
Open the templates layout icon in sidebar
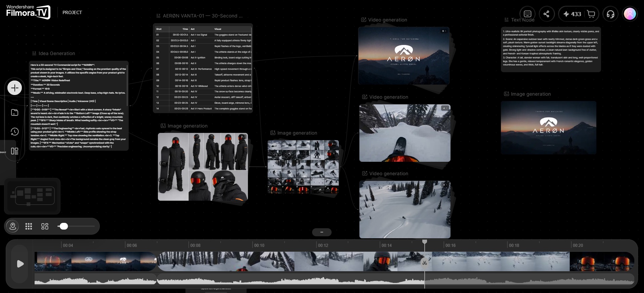[x=15, y=151]
